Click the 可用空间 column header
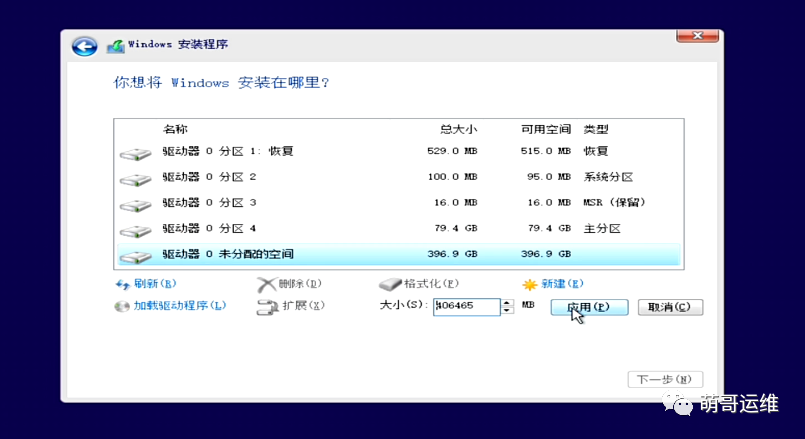This screenshot has width=805, height=439. tap(546, 129)
